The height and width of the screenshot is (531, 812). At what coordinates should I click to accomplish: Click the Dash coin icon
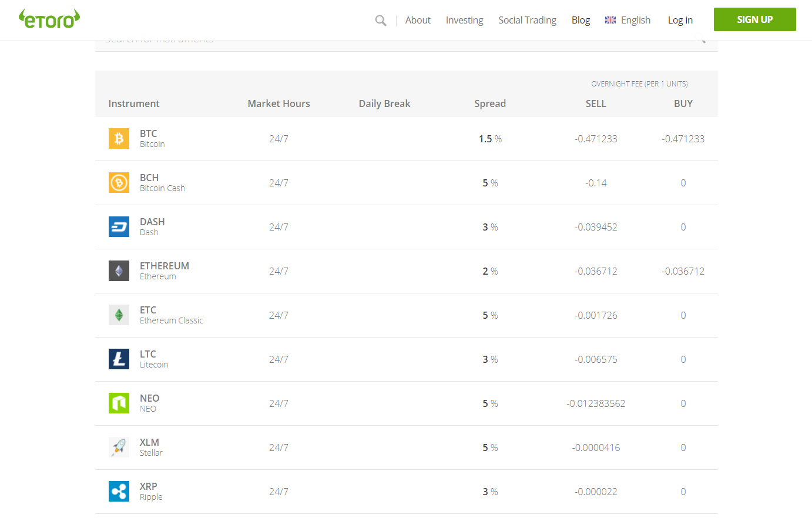coord(119,227)
